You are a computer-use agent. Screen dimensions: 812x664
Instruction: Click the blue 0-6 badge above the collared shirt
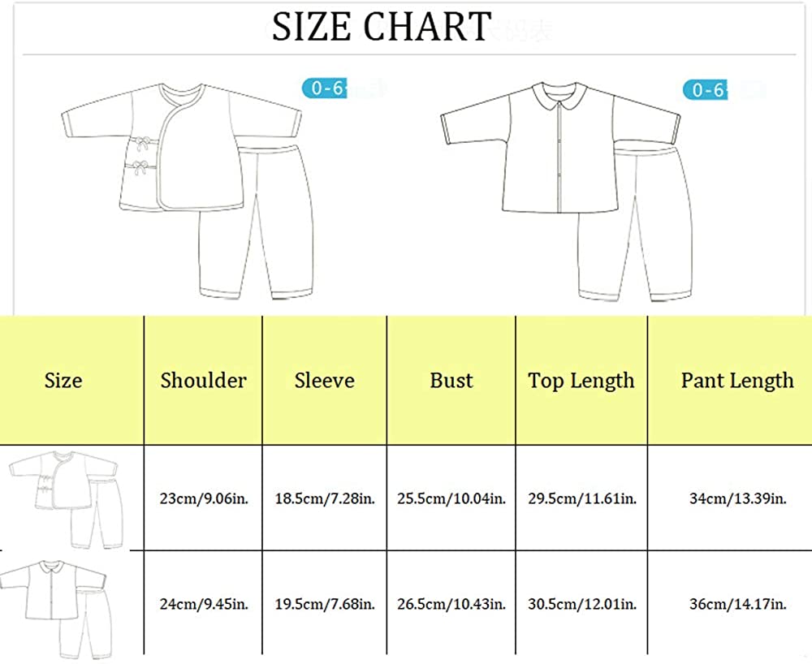[x=706, y=89]
